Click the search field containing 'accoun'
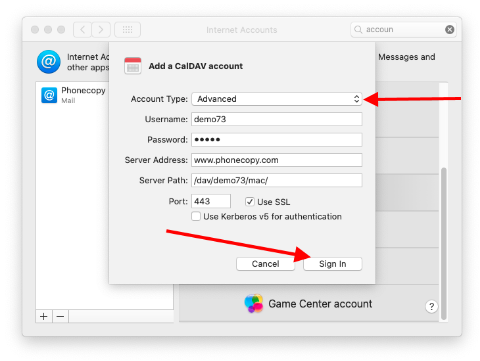Viewport: 480px width, 361px height. 403,30
